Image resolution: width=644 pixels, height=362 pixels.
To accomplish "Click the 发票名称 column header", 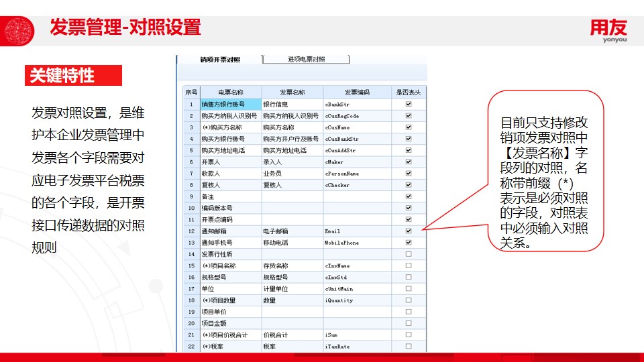I will (x=292, y=93).
